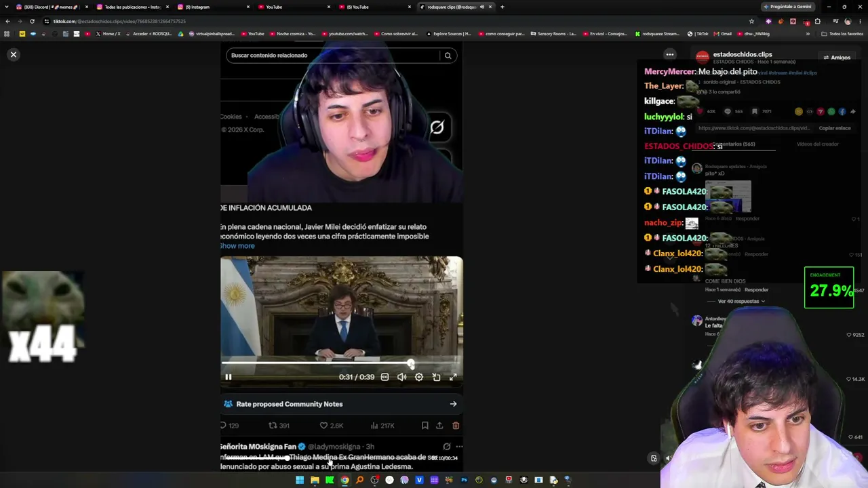Viewport: 868px width, 488px height.
Task: Switch to the '(9) Instagram' tab
Action: click(213, 7)
